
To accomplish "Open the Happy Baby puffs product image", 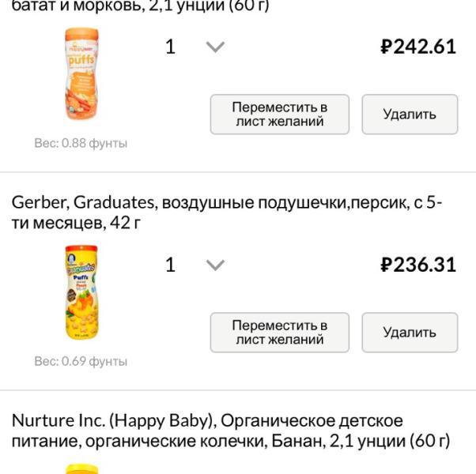I will (x=81, y=74).
